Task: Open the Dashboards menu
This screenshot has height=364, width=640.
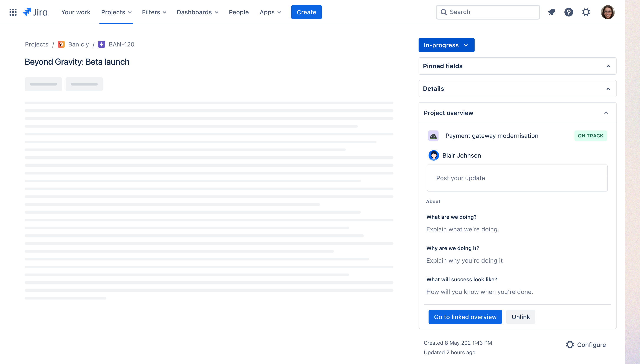Action: tap(198, 12)
